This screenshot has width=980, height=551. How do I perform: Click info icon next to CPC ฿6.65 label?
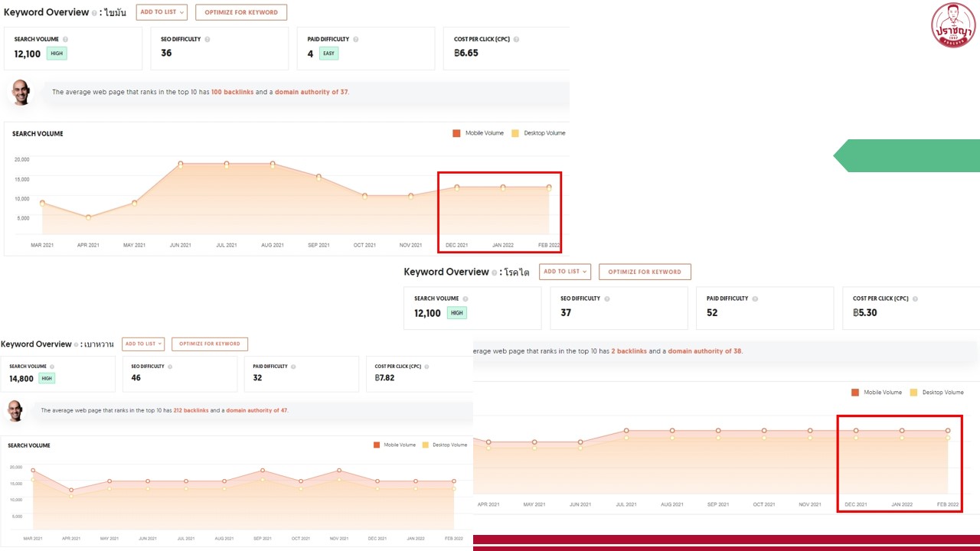pyautogui.click(x=516, y=39)
